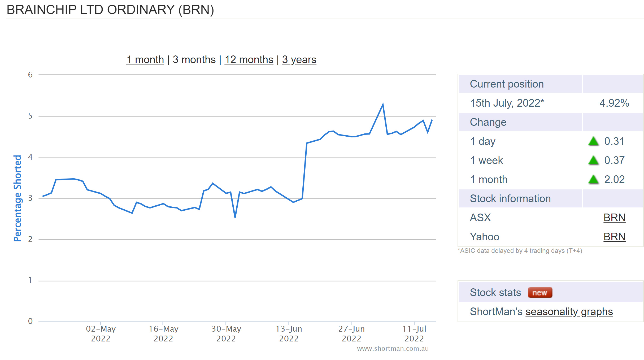
Task: Click the green up arrow for 1 week
Action: pos(593,161)
